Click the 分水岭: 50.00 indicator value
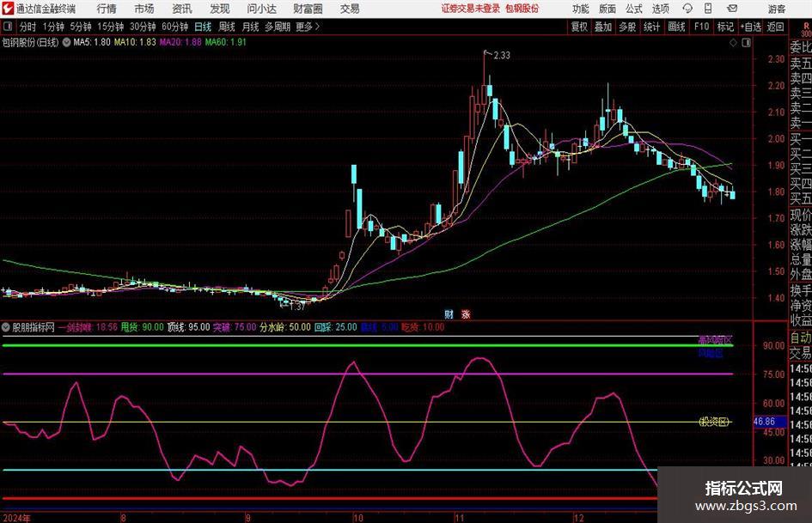This screenshot has width=812, height=523. [x=285, y=327]
